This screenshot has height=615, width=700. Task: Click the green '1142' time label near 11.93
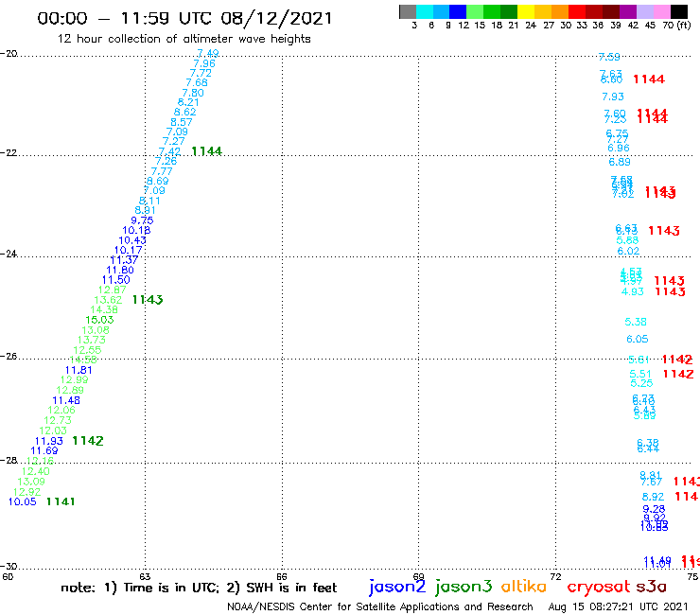[x=88, y=441]
